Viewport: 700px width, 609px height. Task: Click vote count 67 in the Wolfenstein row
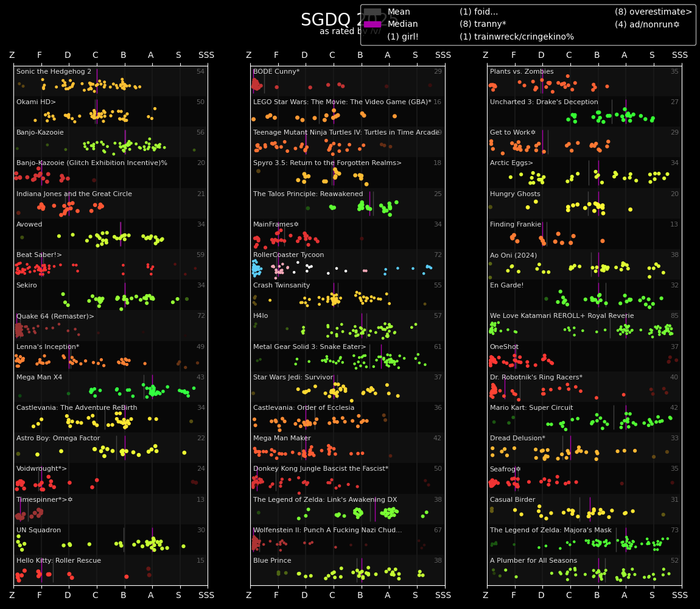click(x=438, y=530)
